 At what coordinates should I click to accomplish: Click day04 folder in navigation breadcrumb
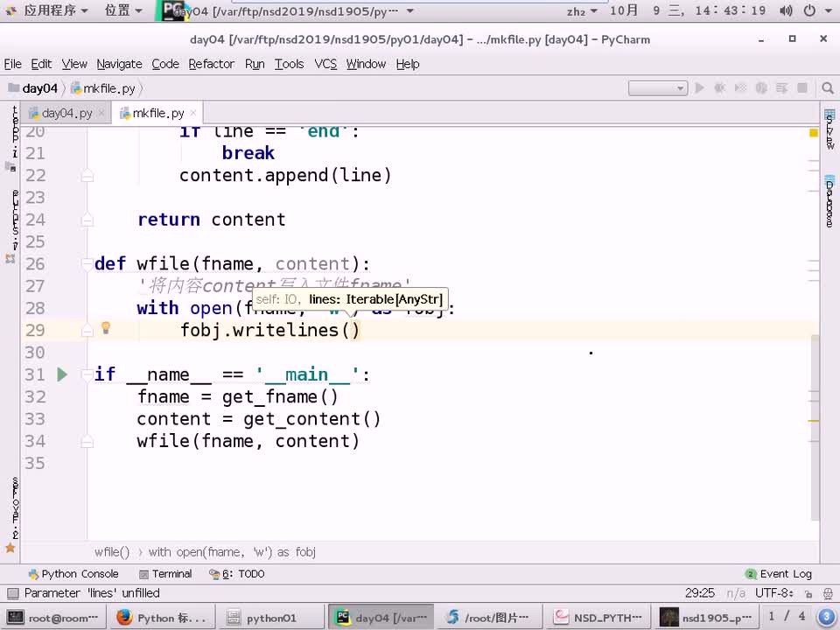click(x=33, y=88)
